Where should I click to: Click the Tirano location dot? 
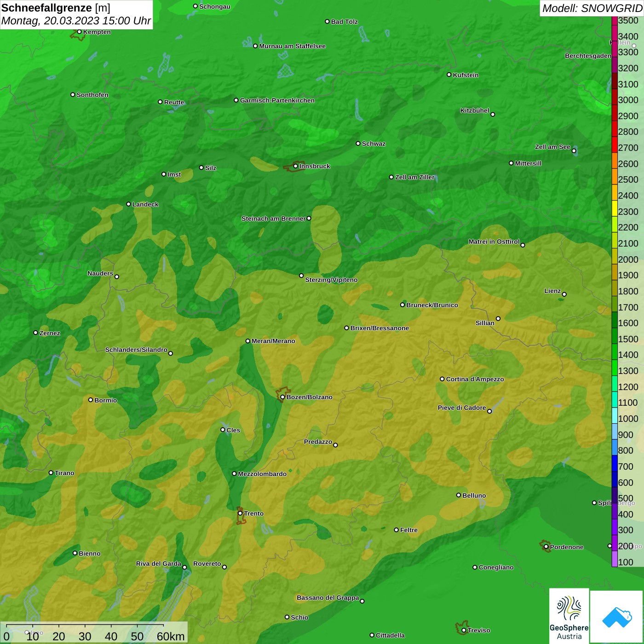click(51, 472)
